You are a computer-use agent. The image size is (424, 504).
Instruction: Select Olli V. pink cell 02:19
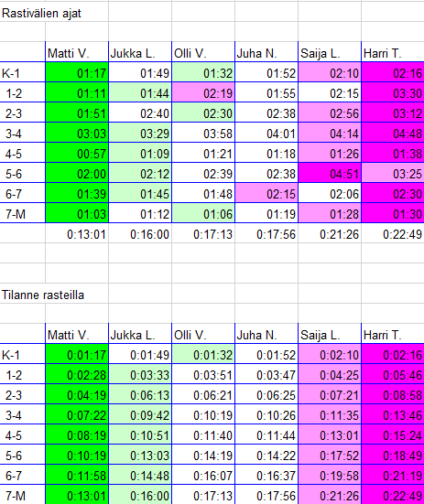click(203, 93)
